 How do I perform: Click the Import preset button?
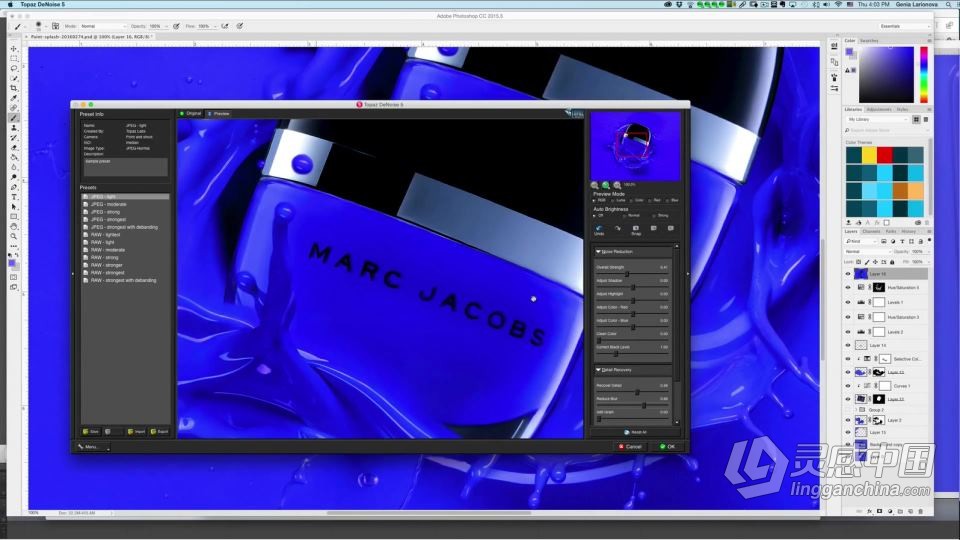[137, 432]
